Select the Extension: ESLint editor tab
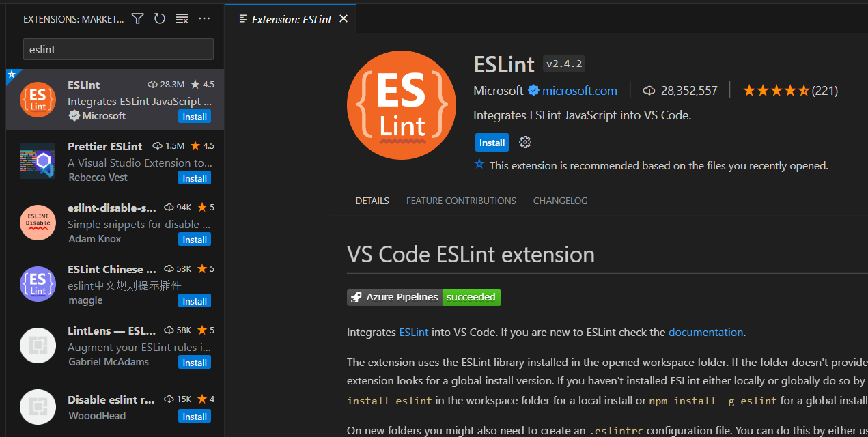868x437 pixels. pyautogui.click(x=291, y=19)
